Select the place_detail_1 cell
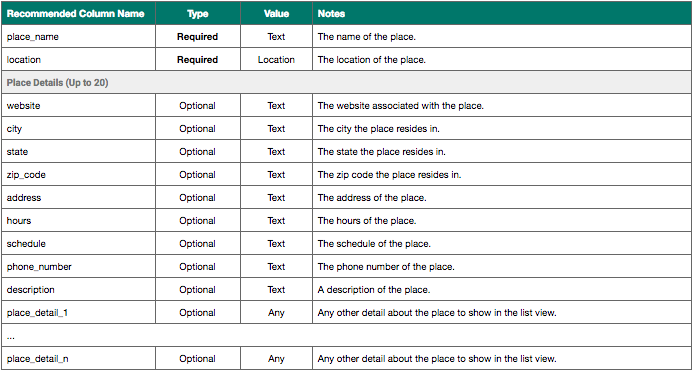 pos(78,312)
